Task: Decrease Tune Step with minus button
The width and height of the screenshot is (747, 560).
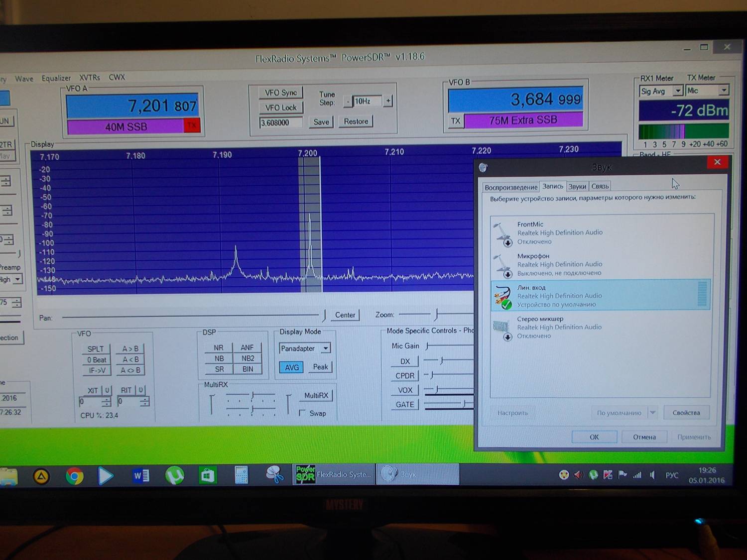Action: (x=348, y=102)
